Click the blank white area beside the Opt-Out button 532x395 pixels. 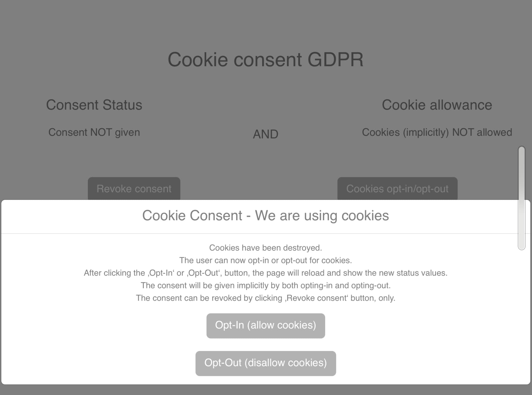pos(416,363)
